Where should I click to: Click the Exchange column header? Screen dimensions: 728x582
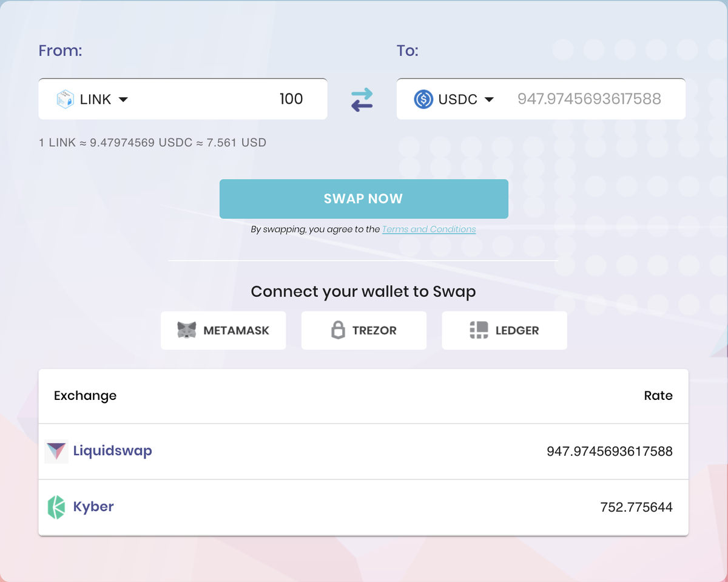85,396
